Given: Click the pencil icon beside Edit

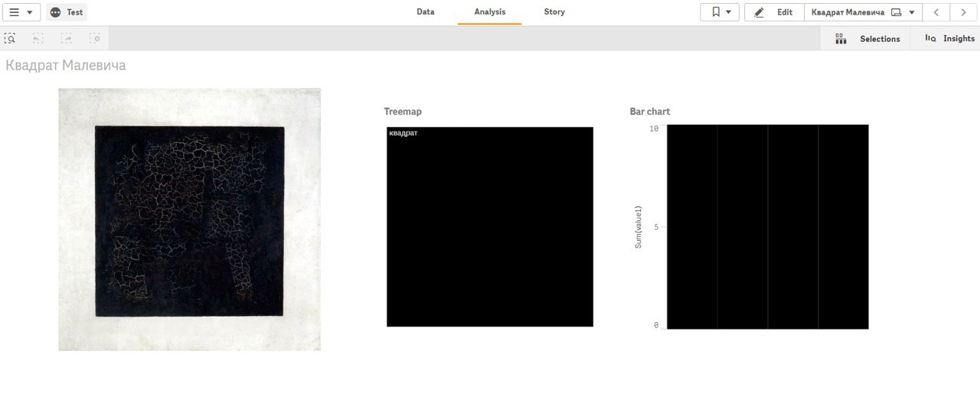Looking at the screenshot, I should point(759,12).
